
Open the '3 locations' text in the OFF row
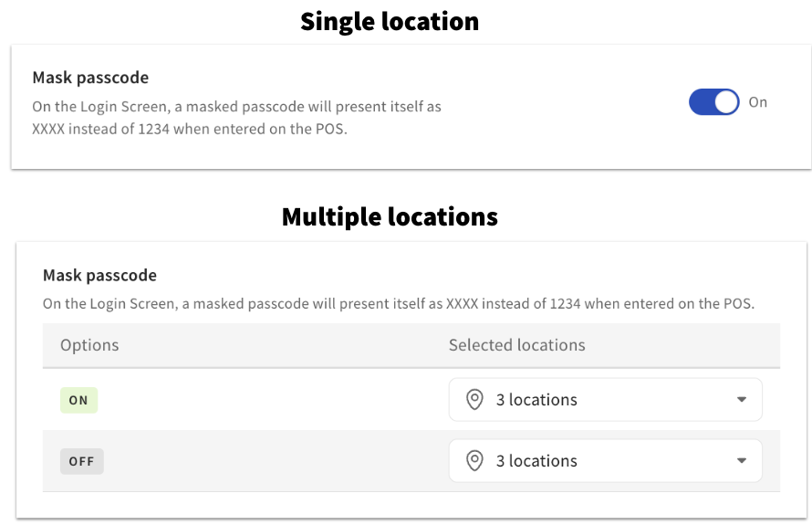(536, 461)
